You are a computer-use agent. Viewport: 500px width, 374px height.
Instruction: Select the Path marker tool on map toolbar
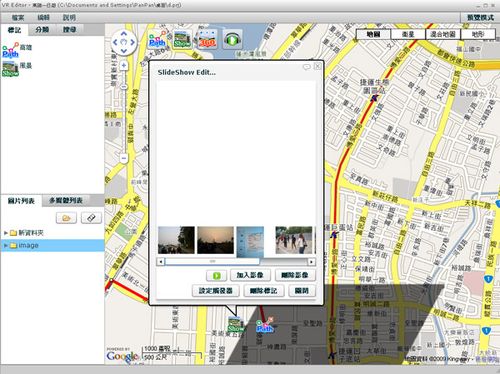coord(157,39)
